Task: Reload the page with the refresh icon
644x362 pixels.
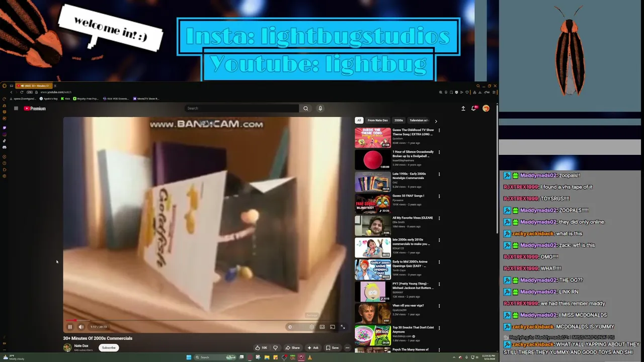Action: click(22, 92)
